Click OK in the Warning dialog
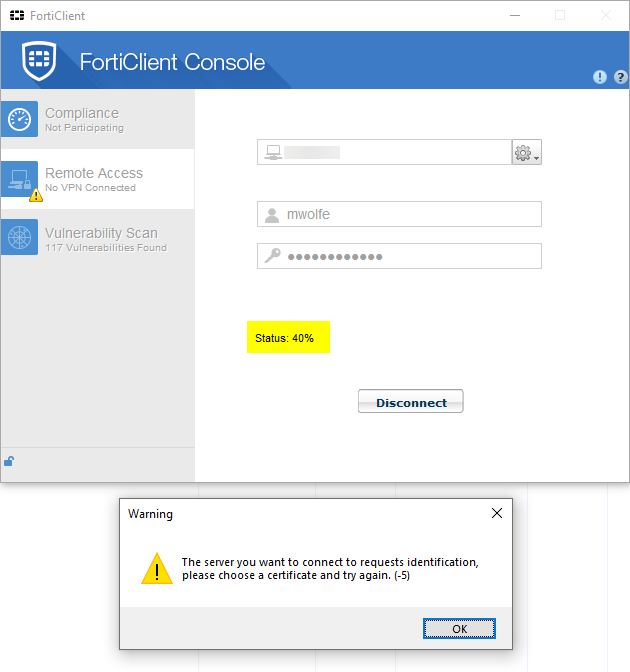 459,629
